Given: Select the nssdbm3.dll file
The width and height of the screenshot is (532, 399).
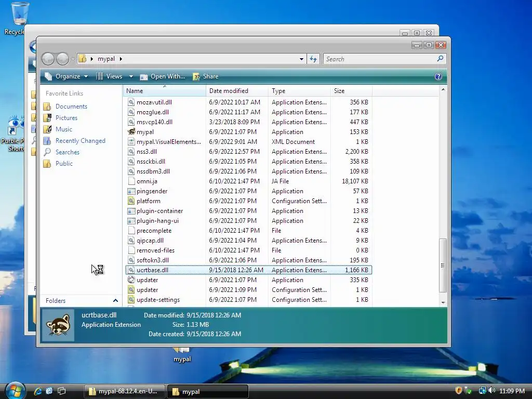Looking at the screenshot, I should click(153, 171).
